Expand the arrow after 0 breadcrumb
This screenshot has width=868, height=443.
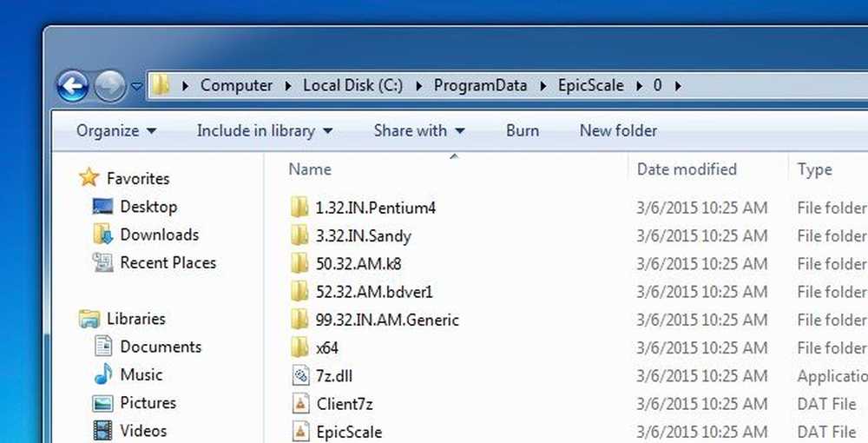pyautogui.click(x=678, y=86)
